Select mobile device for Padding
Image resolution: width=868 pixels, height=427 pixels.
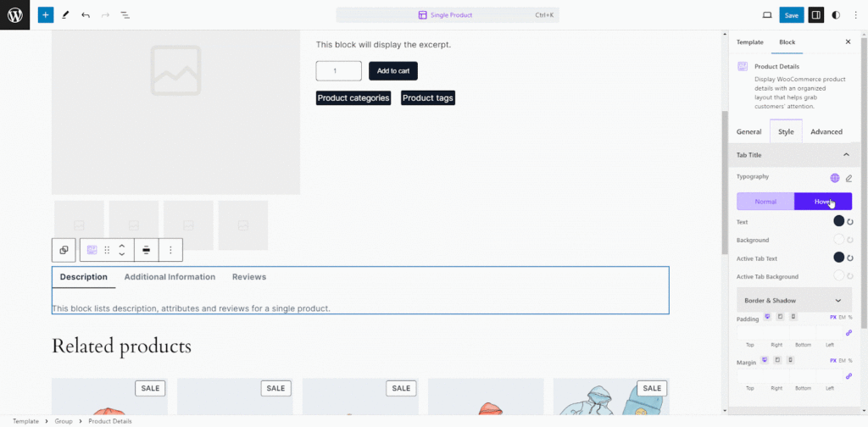793,316
